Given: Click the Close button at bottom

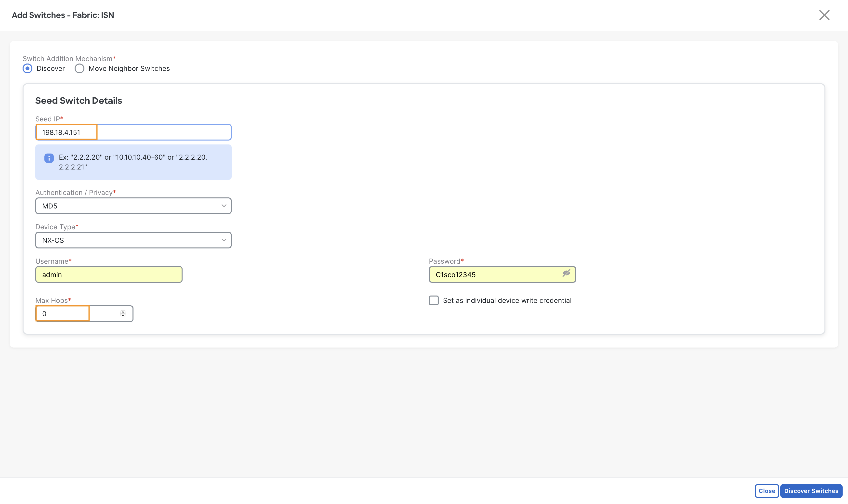Looking at the screenshot, I should pos(767,491).
